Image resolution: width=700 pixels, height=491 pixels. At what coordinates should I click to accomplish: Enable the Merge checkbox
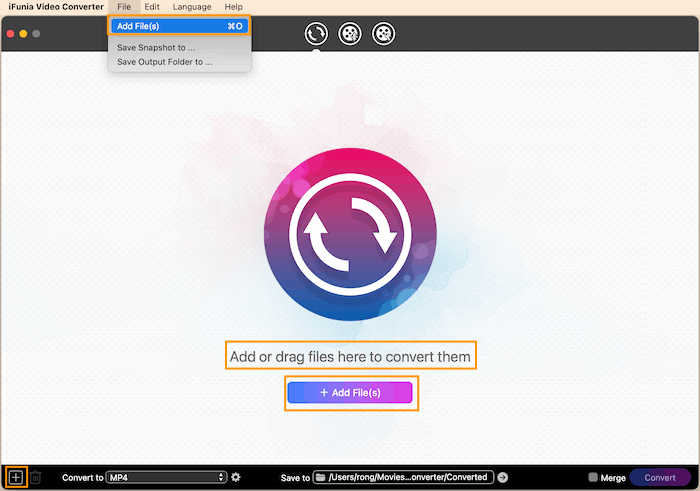point(593,478)
